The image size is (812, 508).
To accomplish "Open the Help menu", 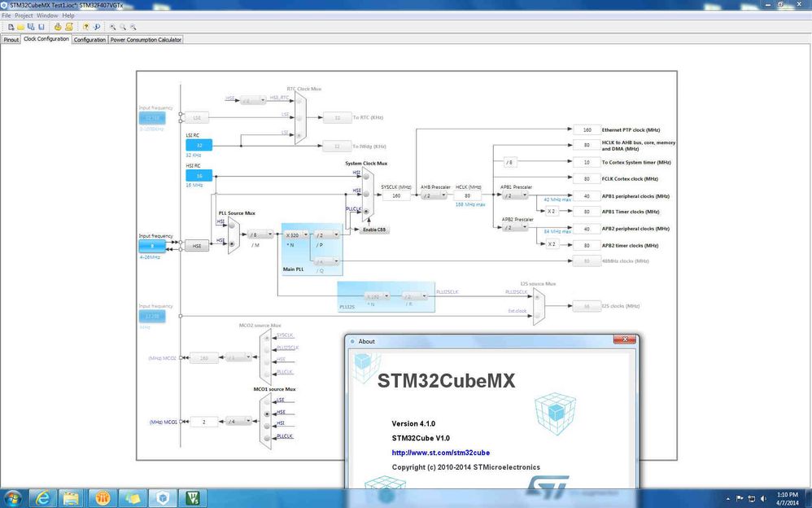I will (68, 15).
